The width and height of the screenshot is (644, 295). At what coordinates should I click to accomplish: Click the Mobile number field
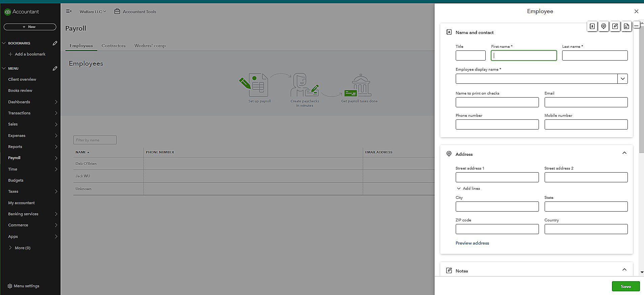586,124
